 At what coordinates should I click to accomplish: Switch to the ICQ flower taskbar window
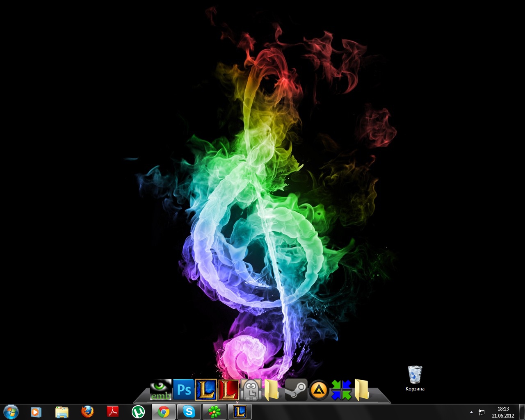click(x=214, y=411)
